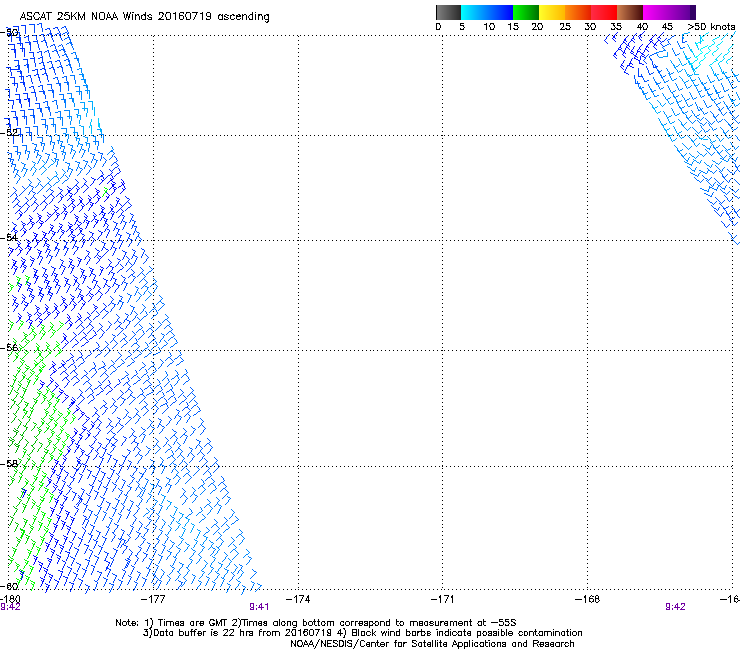Image resolution: width=740 pixels, height=650 pixels.
Task: Click the -174 longitude axis label
Action: 298,599
